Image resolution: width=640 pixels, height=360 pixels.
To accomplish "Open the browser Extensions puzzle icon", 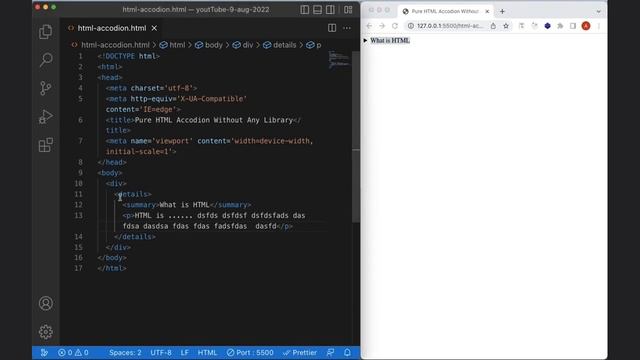I will pyautogui.click(x=560, y=26).
